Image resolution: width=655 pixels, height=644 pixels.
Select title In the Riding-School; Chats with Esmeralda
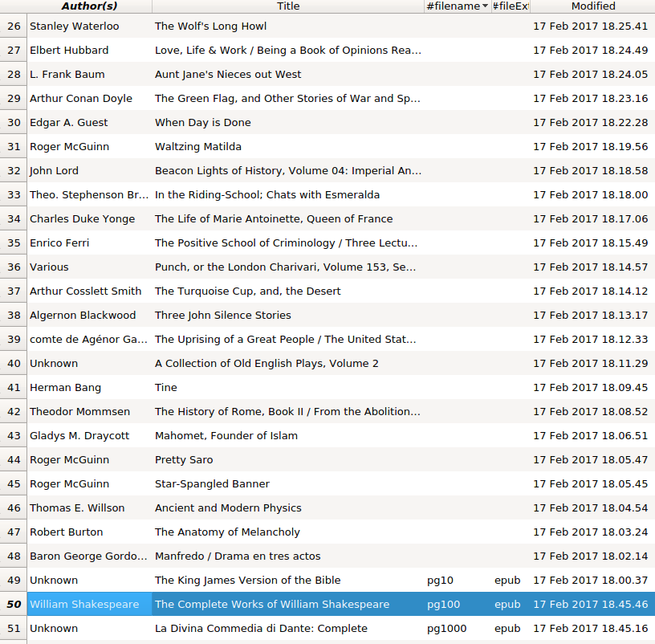point(267,195)
